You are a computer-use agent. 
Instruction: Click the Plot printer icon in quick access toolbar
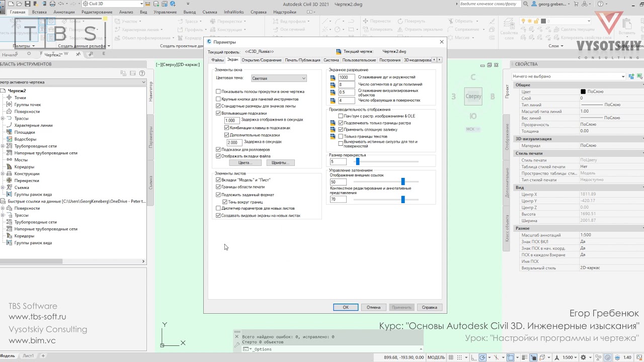point(52,4)
